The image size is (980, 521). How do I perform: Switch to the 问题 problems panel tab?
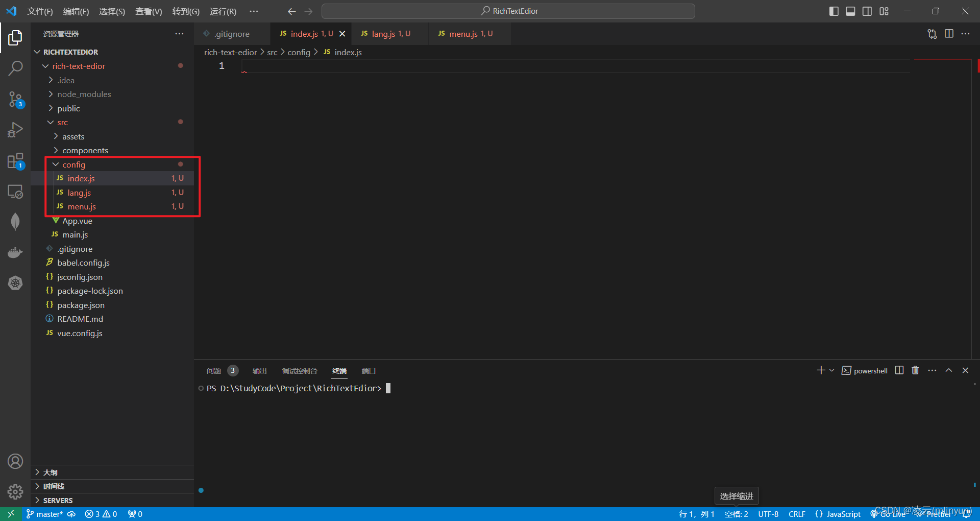click(222, 370)
